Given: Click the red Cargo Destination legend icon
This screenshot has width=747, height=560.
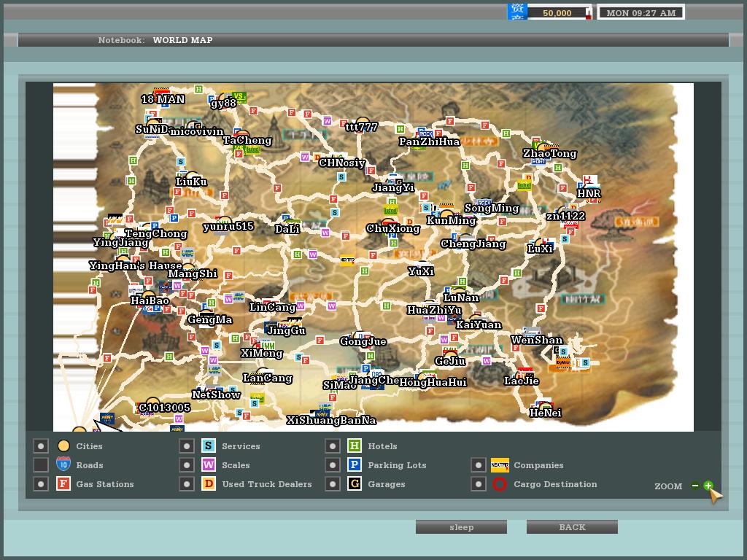Looking at the screenshot, I should tap(500, 484).
